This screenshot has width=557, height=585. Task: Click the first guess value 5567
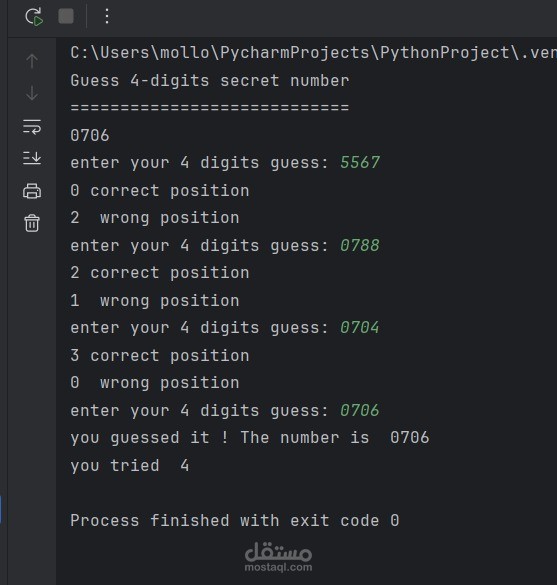[x=360, y=163]
